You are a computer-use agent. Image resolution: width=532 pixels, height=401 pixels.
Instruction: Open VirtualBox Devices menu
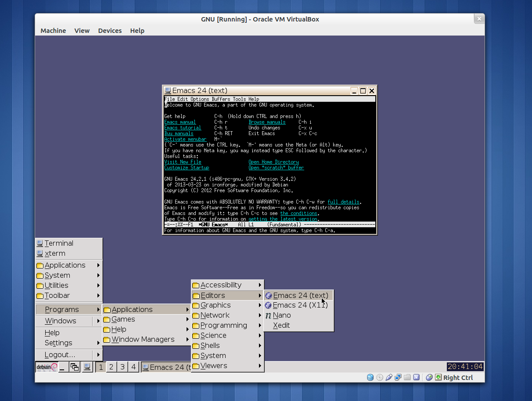click(110, 31)
